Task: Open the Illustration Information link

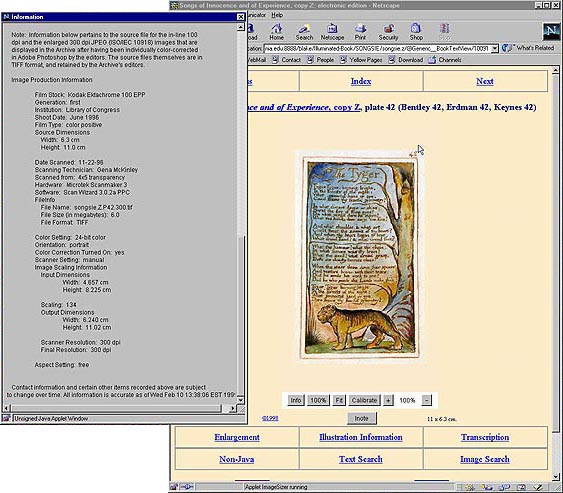Action: click(361, 437)
